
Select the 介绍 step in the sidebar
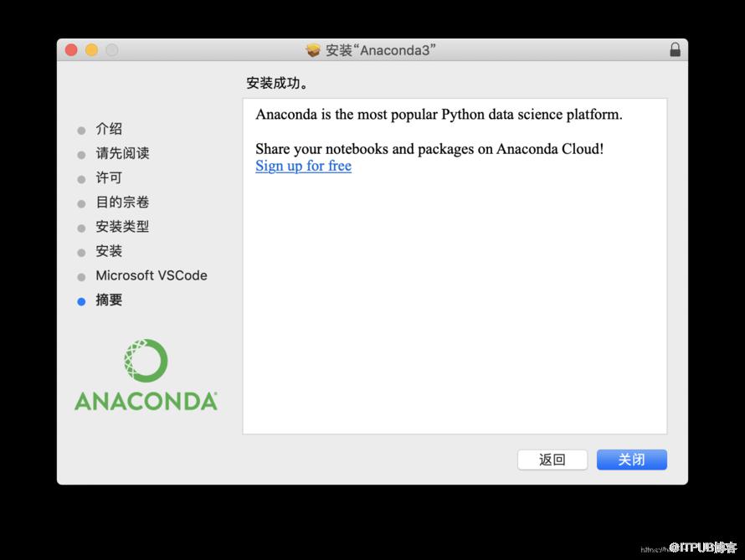click(x=109, y=129)
